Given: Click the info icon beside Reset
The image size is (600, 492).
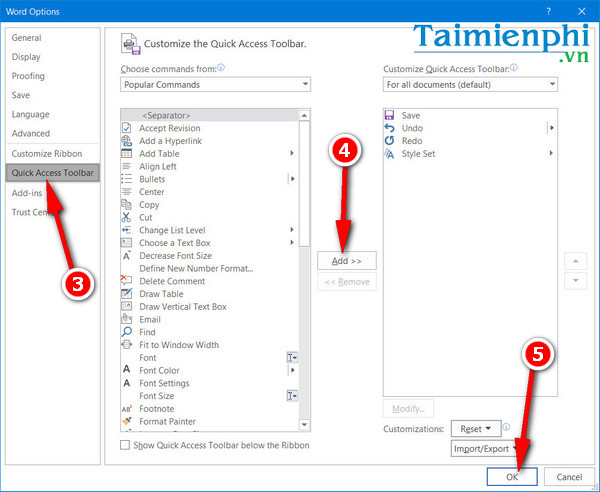Looking at the screenshot, I should tap(506, 427).
